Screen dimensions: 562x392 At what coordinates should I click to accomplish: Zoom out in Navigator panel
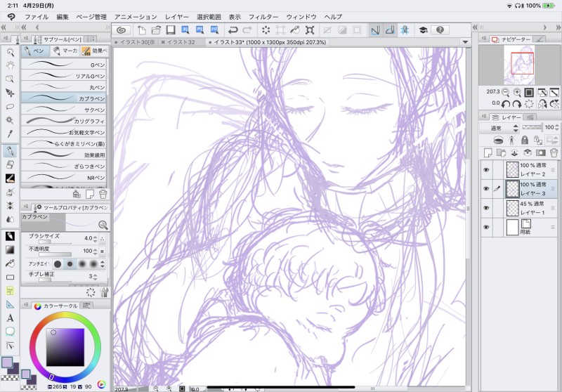click(x=505, y=93)
